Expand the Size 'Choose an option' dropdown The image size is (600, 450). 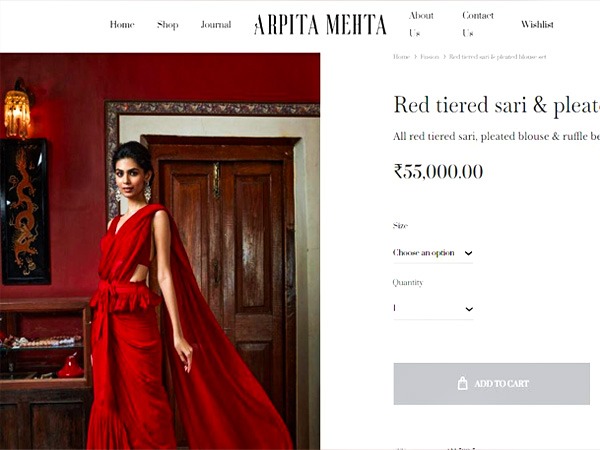click(433, 253)
